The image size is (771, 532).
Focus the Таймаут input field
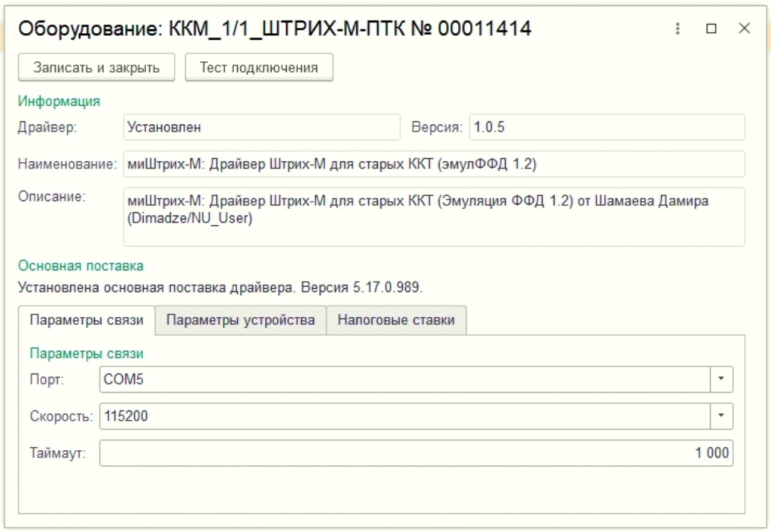coord(416,452)
